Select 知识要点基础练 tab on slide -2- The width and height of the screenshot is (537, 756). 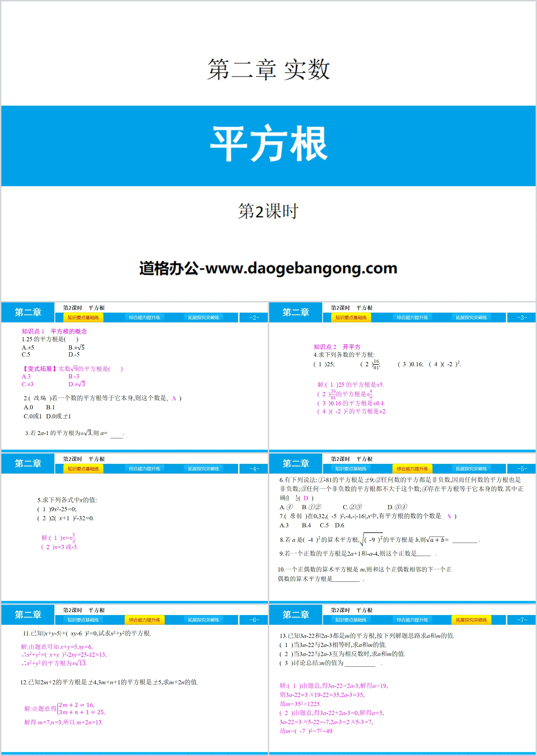click(x=83, y=318)
